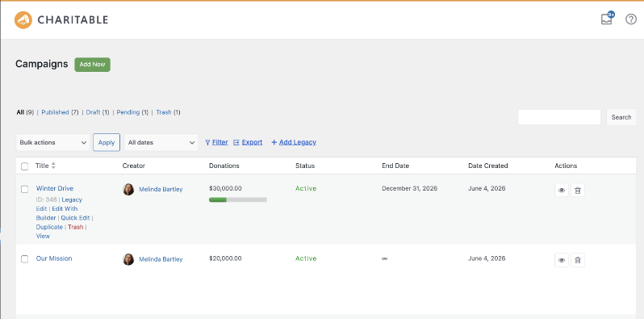Click the Winter Drive donation progress bar

(x=238, y=199)
